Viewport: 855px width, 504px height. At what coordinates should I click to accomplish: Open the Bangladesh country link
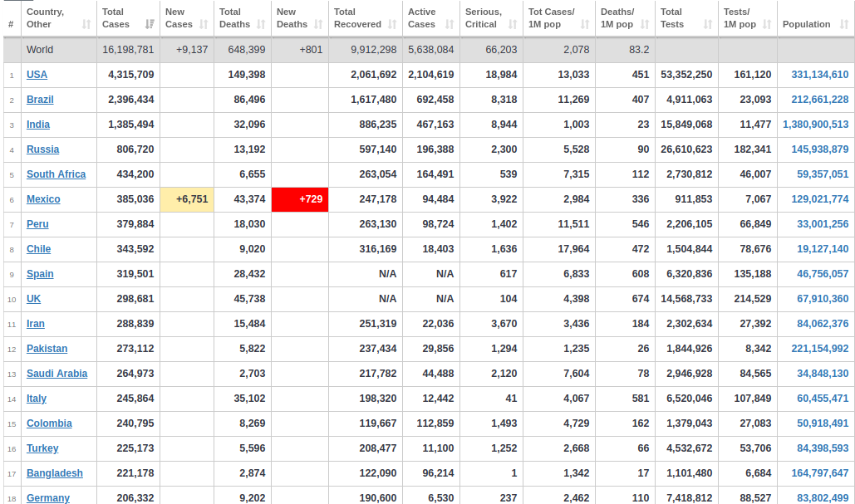tap(55, 473)
